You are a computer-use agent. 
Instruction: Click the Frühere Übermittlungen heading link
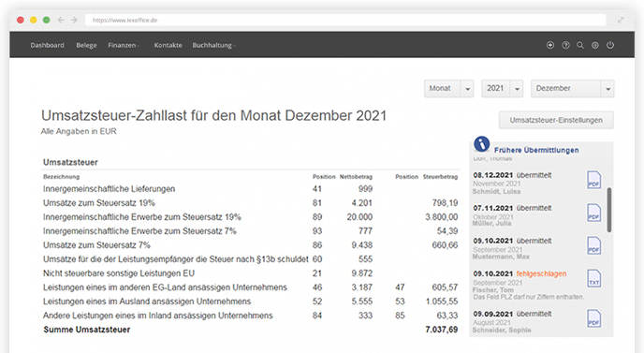536,150
